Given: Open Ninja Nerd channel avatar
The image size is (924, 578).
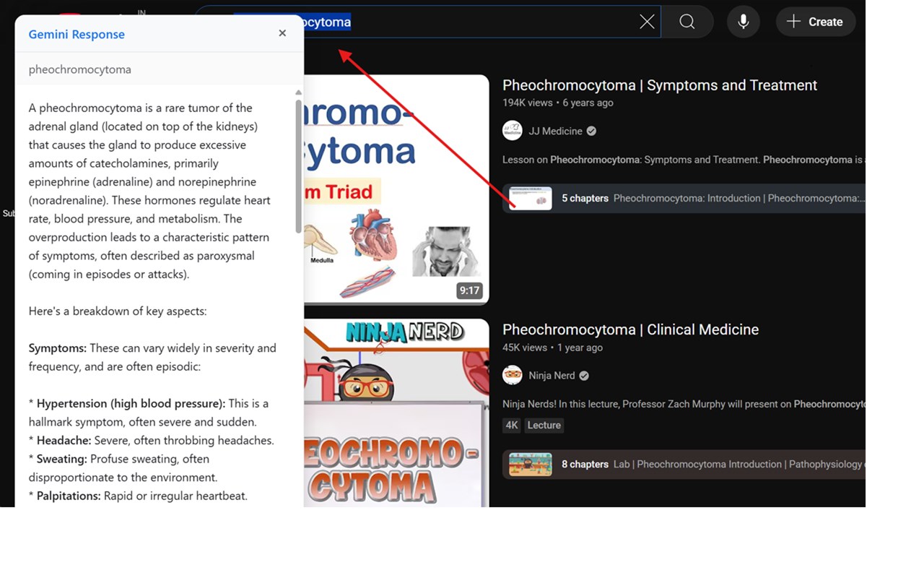Looking at the screenshot, I should point(513,375).
